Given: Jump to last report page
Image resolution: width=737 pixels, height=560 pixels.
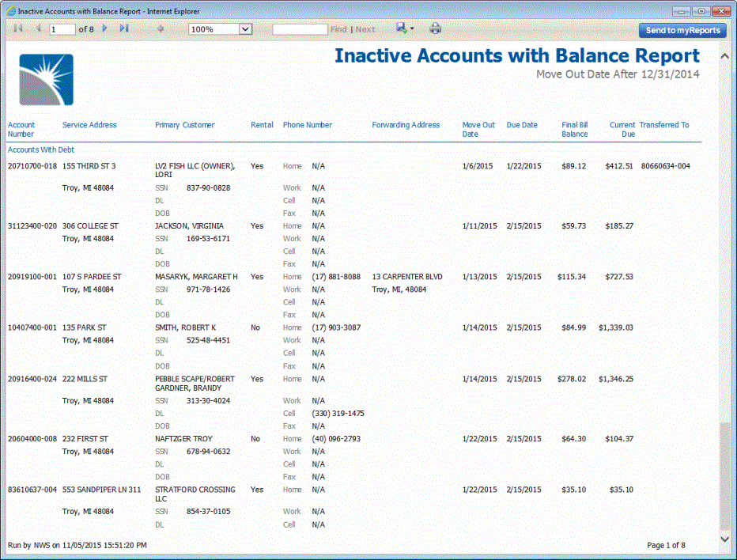Looking at the screenshot, I should click(x=124, y=28).
